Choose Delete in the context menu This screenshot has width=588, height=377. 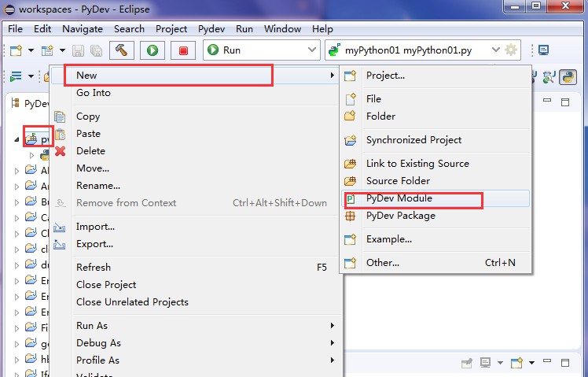point(195,151)
